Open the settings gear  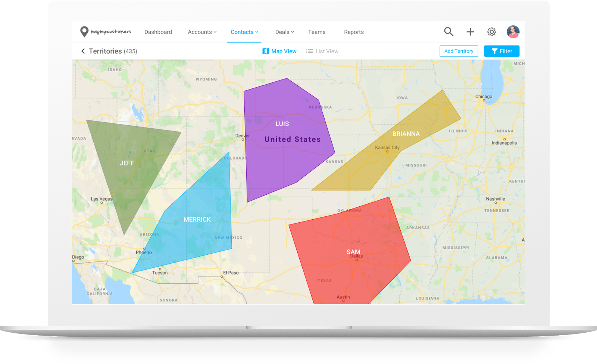[492, 32]
